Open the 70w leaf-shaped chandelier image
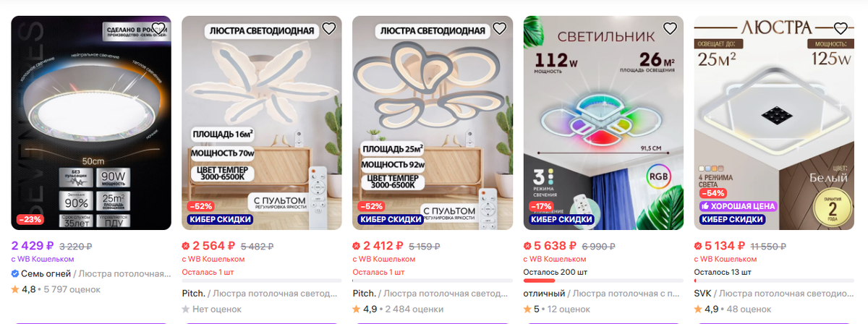This screenshot has width=868, height=324. pos(262,123)
